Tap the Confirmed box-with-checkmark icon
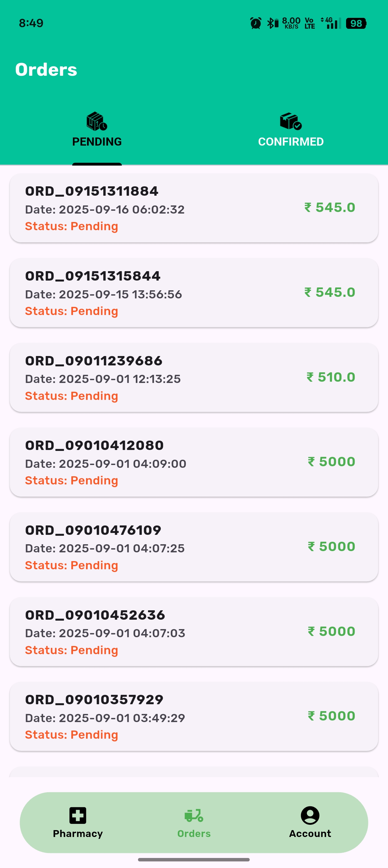The image size is (388, 868). pyautogui.click(x=291, y=121)
